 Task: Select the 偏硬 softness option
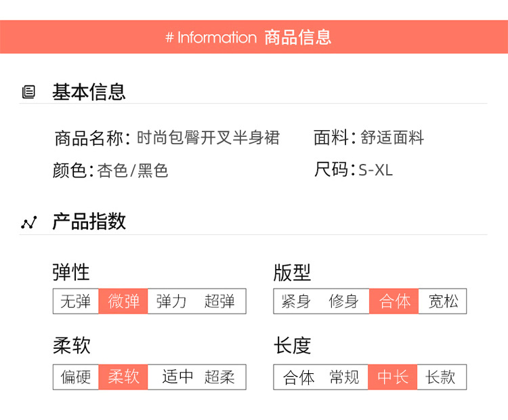point(76,377)
